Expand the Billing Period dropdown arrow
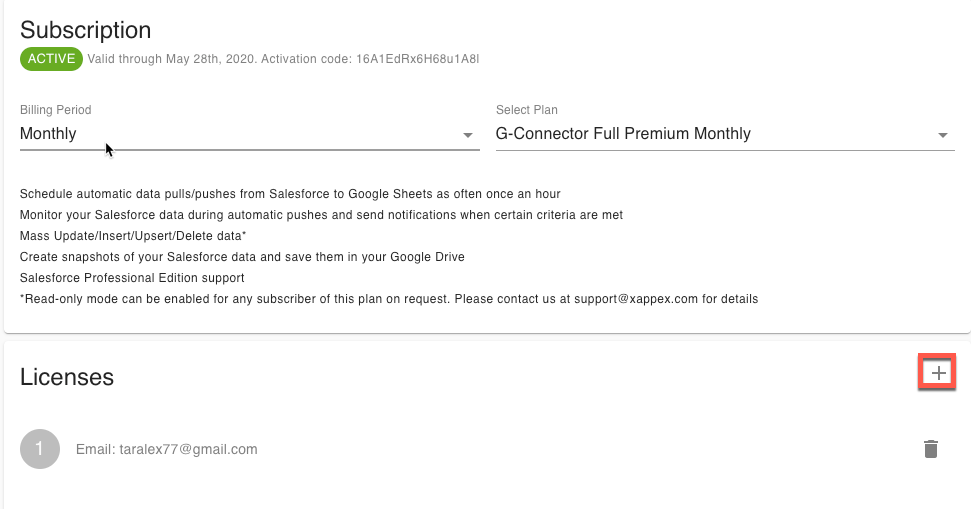971x509 pixels. point(468,135)
